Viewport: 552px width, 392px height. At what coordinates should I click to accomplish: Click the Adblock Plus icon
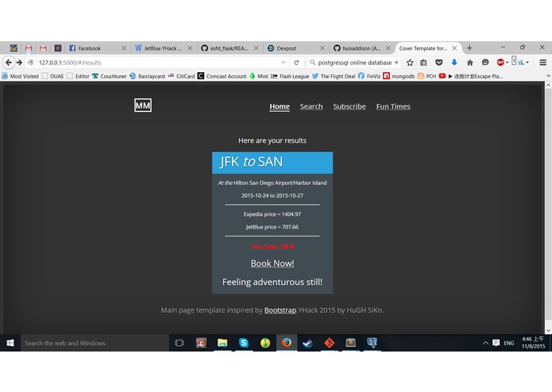coord(500,63)
